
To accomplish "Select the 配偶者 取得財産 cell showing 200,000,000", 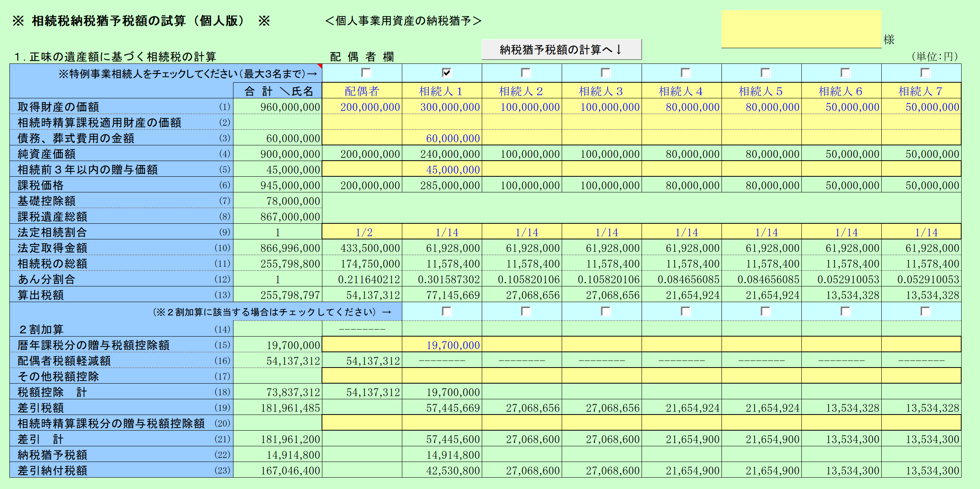I will click(x=362, y=106).
